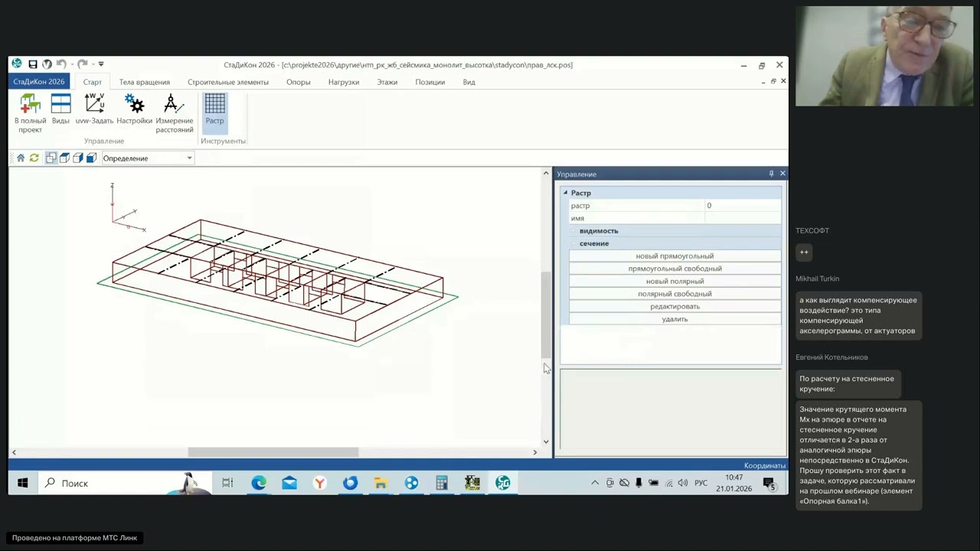
Task: Click the round V icon in quick access bar
Action: [47, 64]
